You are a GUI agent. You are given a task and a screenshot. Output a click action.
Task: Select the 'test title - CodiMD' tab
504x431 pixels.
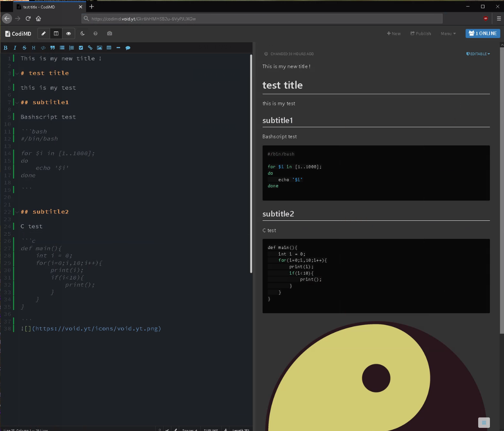pos(49,7)
